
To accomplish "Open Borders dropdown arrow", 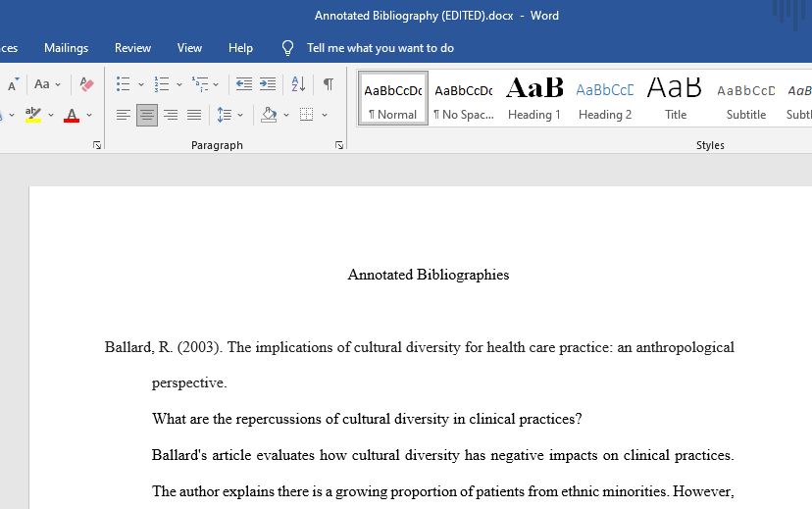I will [325, 115].
